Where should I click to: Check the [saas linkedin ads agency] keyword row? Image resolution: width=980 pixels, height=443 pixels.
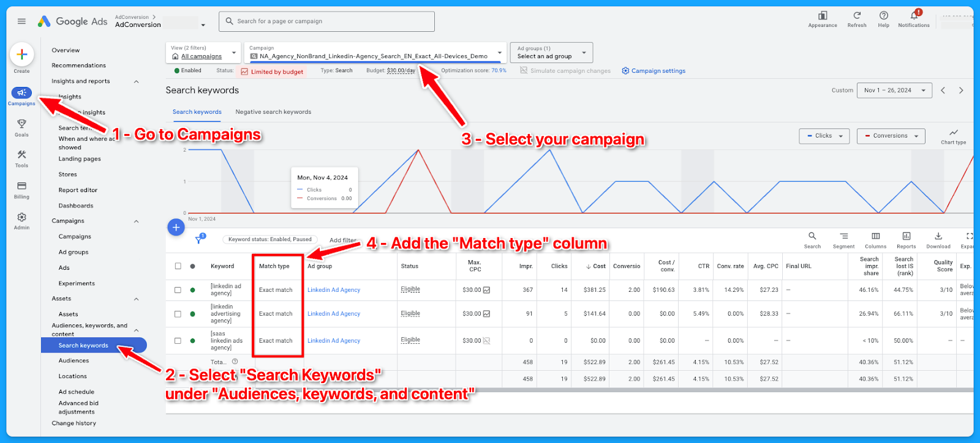point(178,341)
